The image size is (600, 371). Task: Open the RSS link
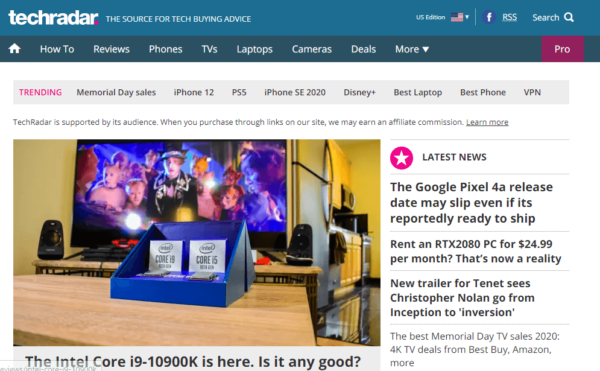[x=509, y=17]
